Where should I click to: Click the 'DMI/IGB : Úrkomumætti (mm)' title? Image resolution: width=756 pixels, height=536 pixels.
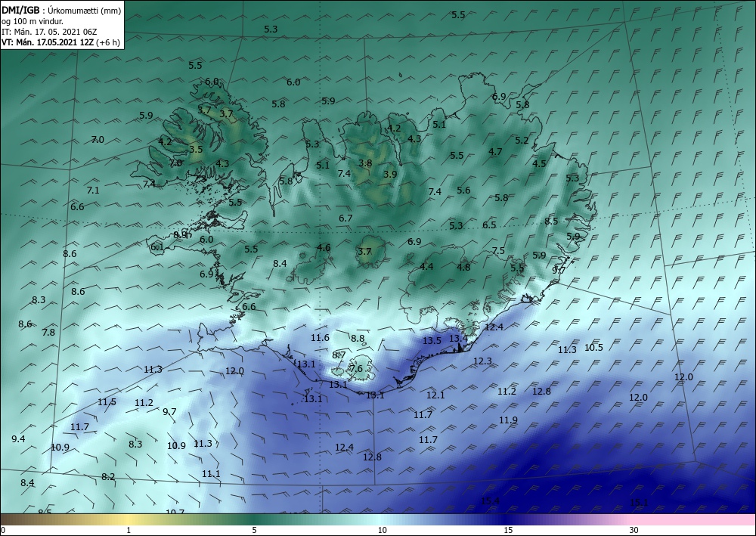point(61,11)
